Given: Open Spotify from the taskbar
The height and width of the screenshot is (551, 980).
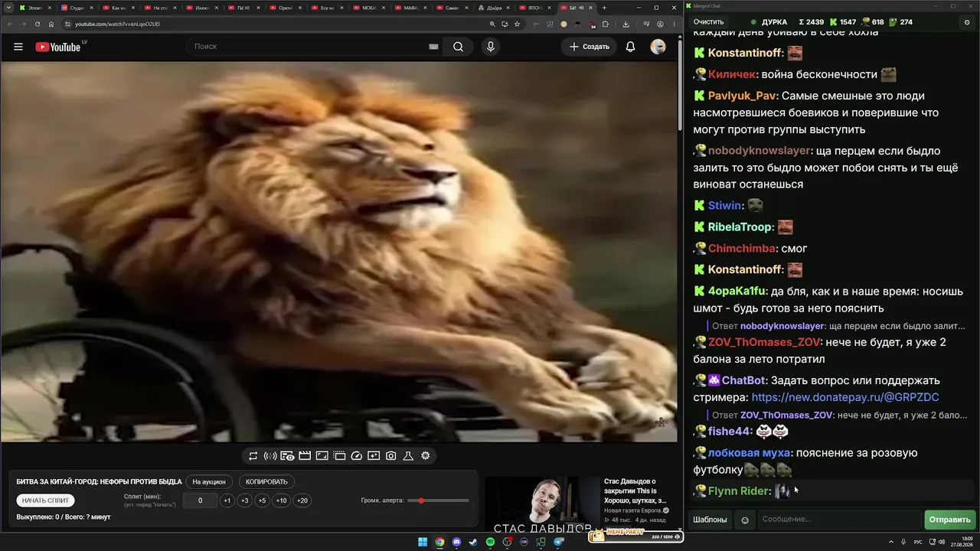Looking at the screenshot, I should click(x=491, y=543).
